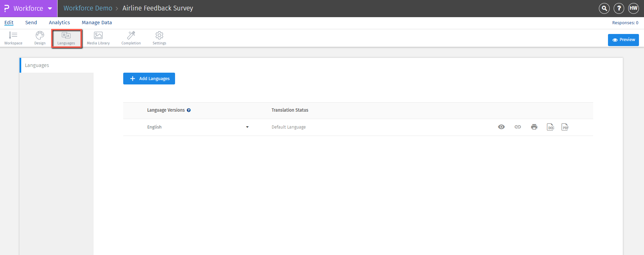
Task: Open the Design palette tool
Action: tap(40, 38)
